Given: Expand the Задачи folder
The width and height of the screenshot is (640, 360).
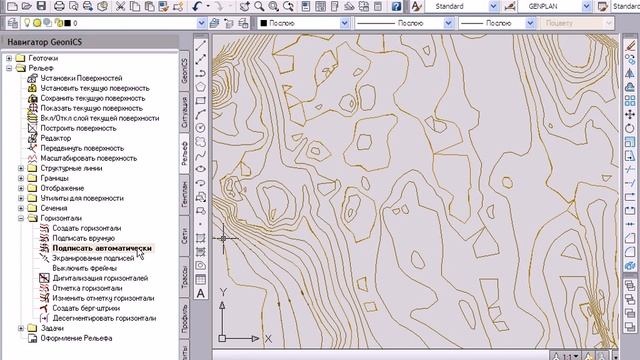Looking at the screenshot, I should [x=21, y=328].
